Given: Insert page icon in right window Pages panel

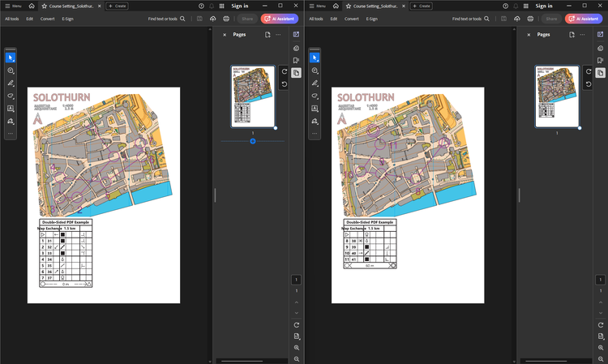Looking at the screenshot, I should [572, 35].
